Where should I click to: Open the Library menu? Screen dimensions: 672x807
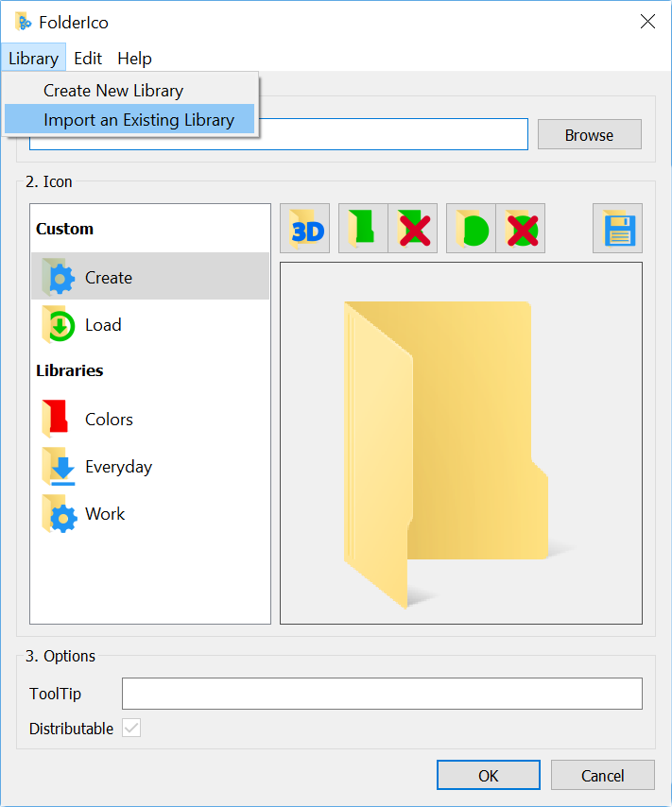tap(33, 59)
